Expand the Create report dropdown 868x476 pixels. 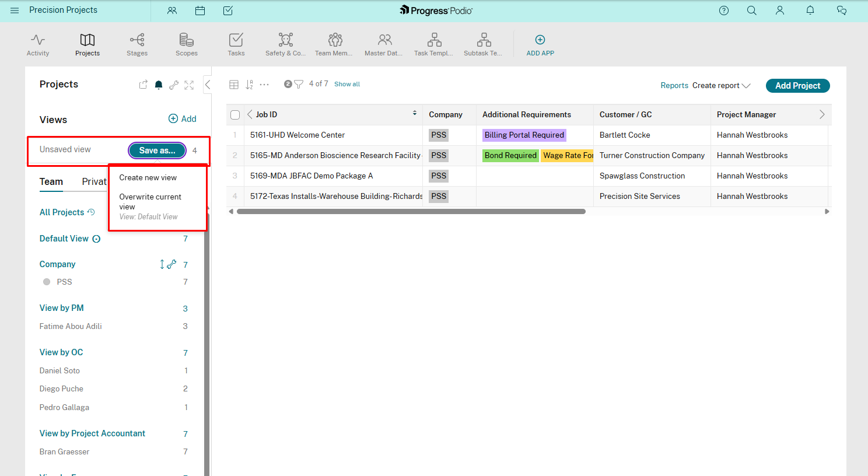[721, 85]
